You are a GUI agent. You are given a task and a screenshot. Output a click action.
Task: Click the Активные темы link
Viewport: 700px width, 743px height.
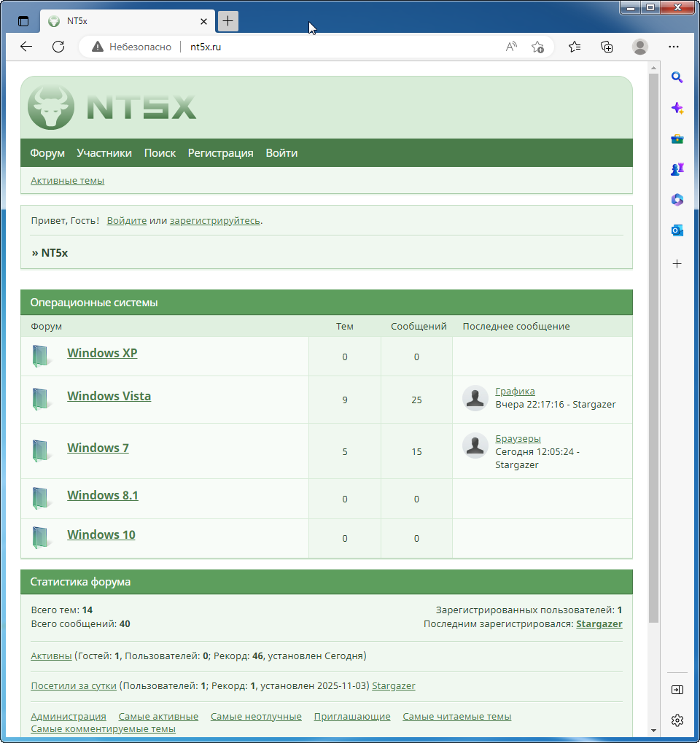(x=67, y=181)
